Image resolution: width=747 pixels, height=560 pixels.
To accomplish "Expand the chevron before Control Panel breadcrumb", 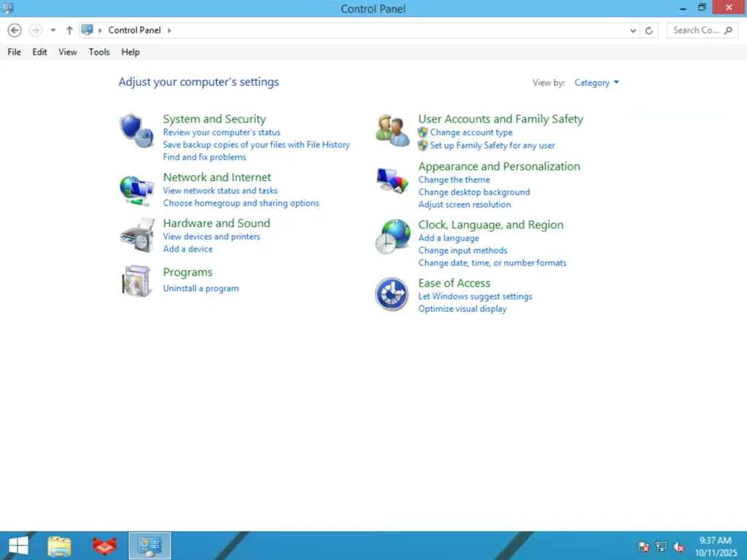I will click(x=100, y=31).
